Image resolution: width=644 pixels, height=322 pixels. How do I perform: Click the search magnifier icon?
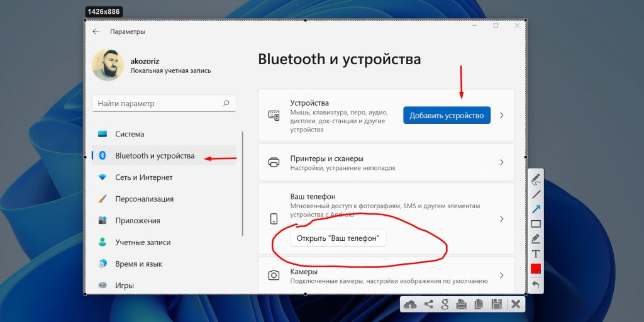[x=226, y=104]
